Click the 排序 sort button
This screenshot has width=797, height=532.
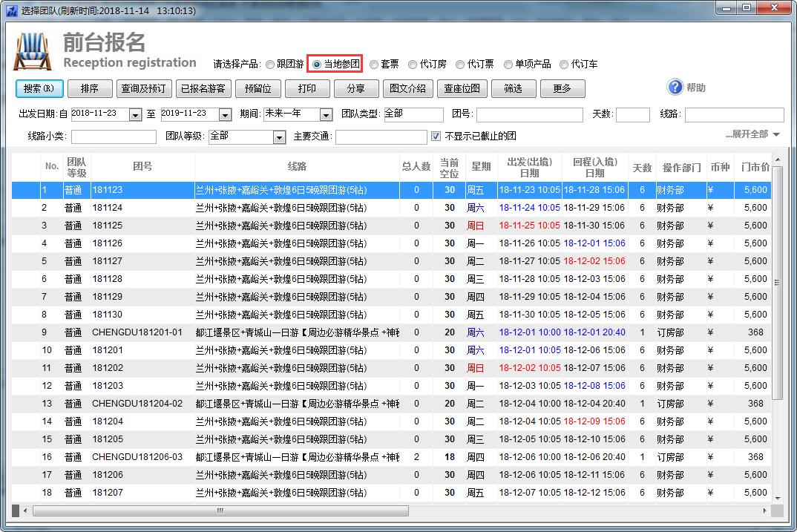(x=90, y=88)
